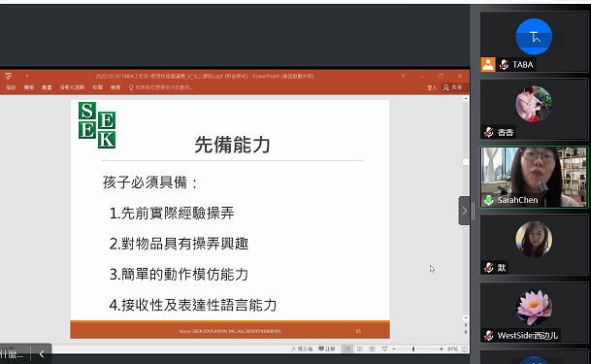The width and height of the screenshot is (591, 364).
Task: Open the Slide Show (投影片放映) ribbon tab
Action: tap(72, 87)
